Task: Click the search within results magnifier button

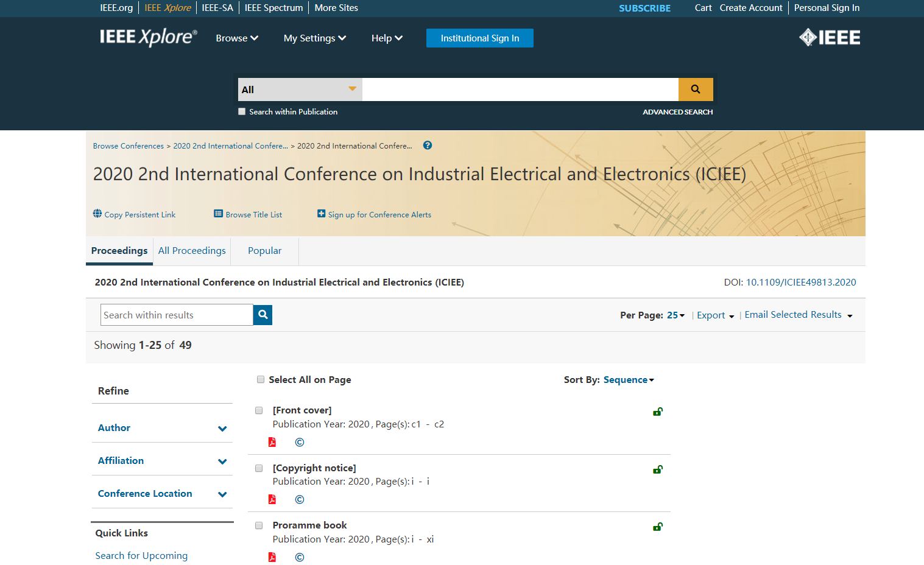Action: pos(263,315)
